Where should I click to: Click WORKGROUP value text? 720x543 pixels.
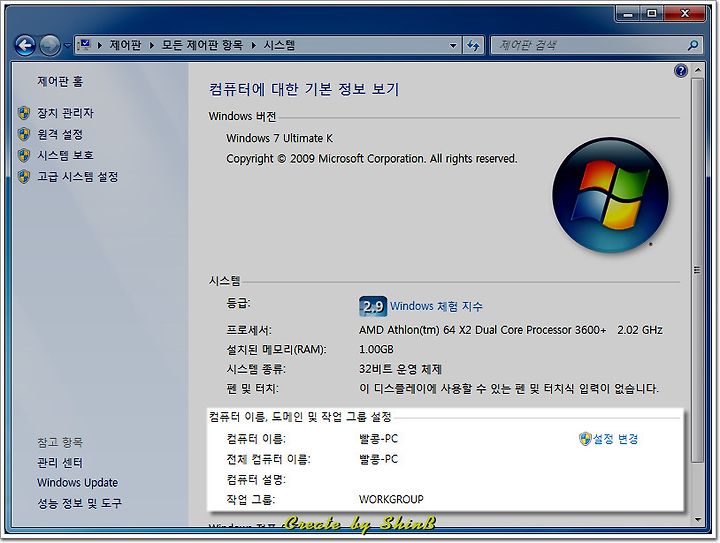[x=391, y=499]
